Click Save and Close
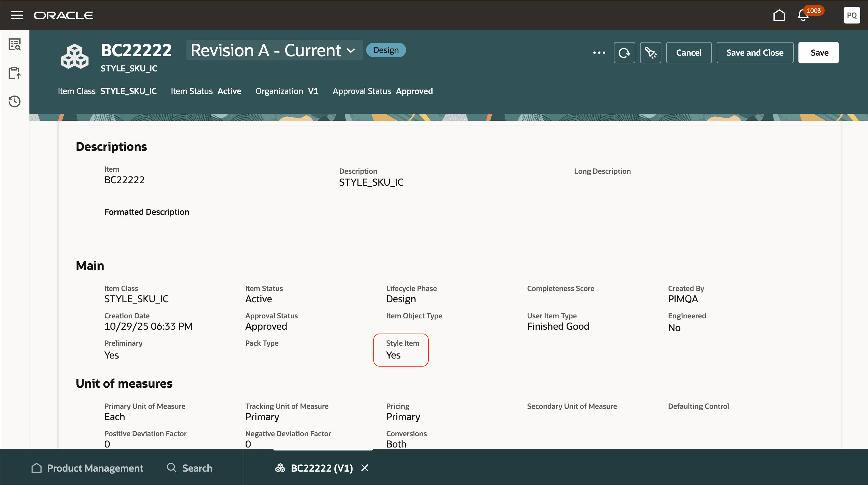The height and width of the screenshot is (485, 868). point(754,53)
